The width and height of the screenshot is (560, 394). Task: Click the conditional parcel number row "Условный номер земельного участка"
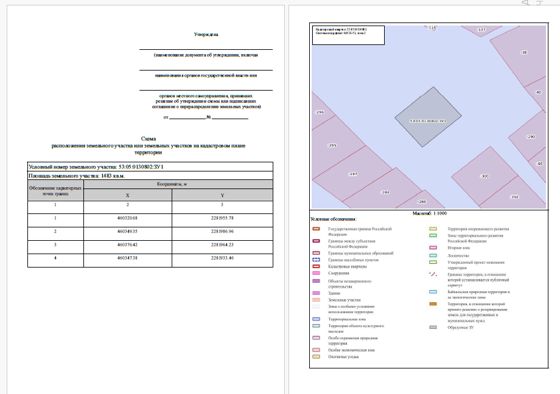150,167
